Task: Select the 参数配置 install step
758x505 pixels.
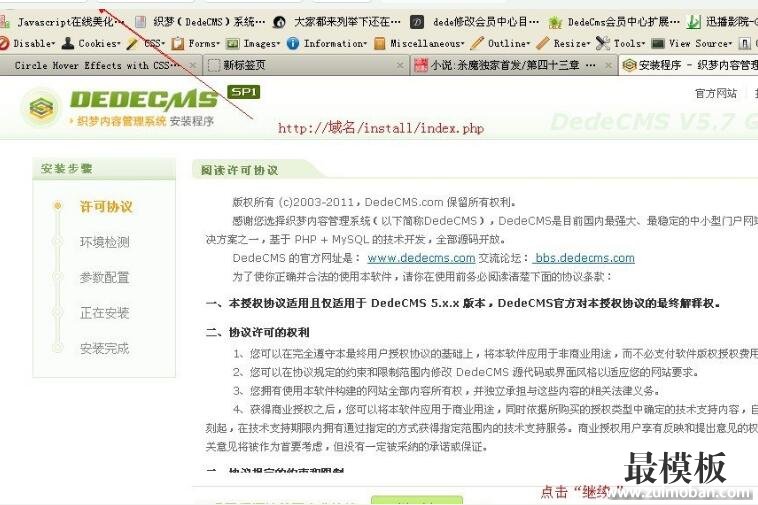Action: pos(104,277)
